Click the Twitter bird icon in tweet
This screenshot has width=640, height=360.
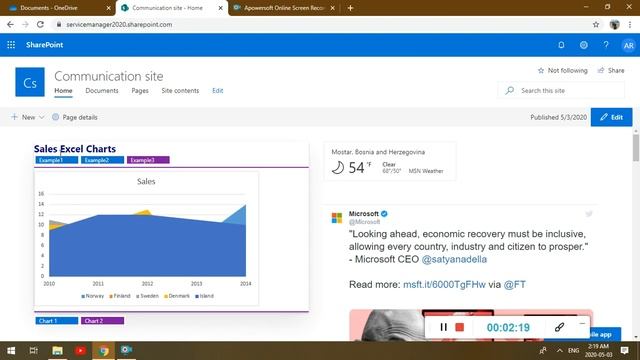[x=589, y=213]
